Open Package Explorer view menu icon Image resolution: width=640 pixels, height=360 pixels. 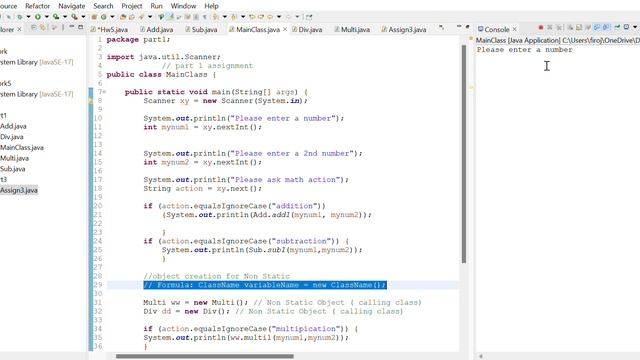(x=63, y=27)
